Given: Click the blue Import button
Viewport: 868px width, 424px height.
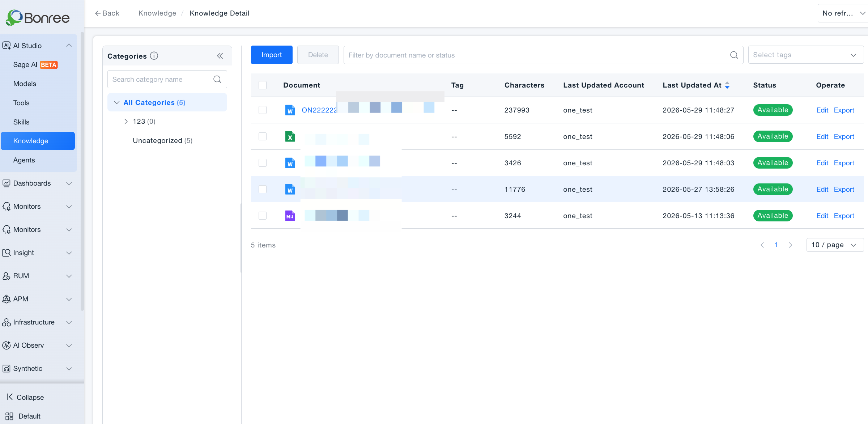Looking at the screenshot, I should [x=272, y=55].
